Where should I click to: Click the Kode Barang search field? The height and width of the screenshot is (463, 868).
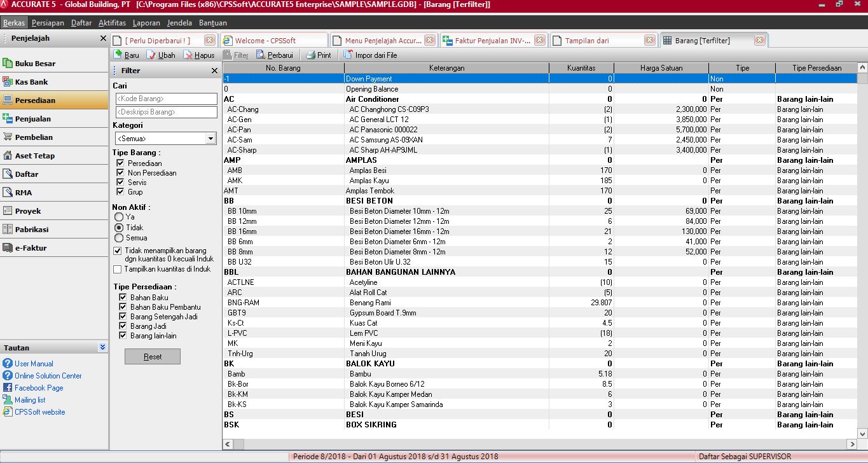tap(166, 99)
